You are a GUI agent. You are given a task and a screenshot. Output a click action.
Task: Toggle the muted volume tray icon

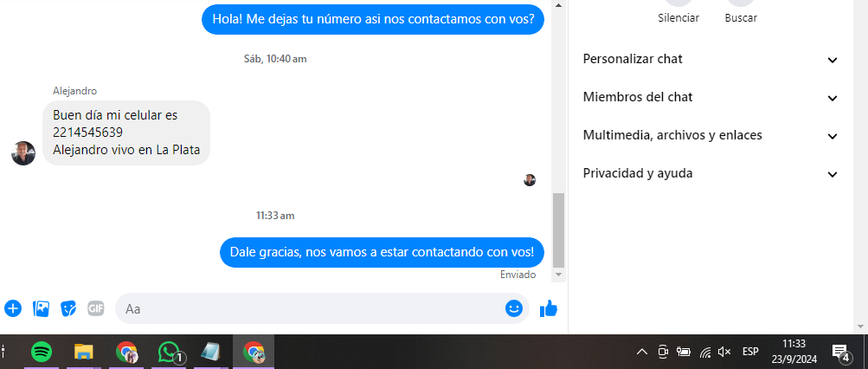[724, 352]
